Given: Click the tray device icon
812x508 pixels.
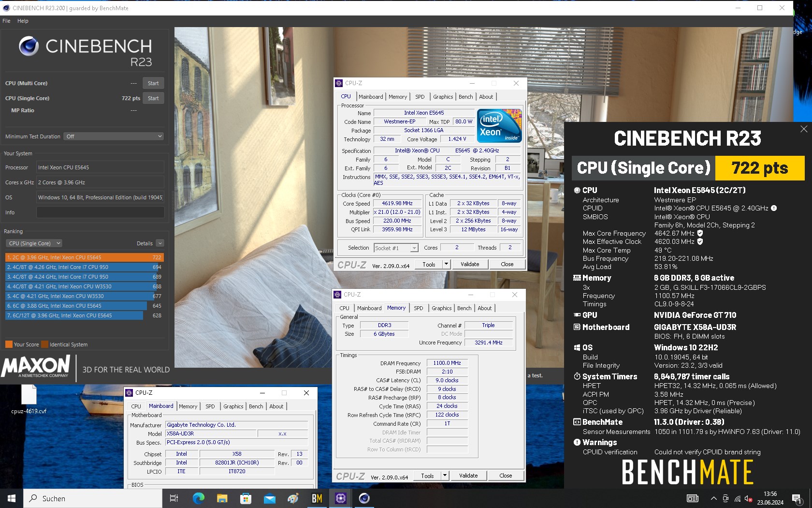Looking at the screenshot, I should pyautogui.click(x=725, y=498).
